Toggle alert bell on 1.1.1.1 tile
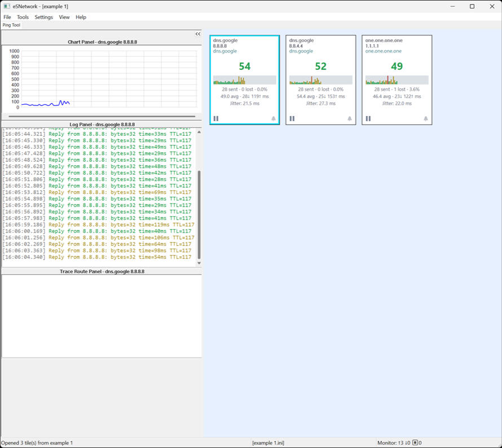The width and height of the screenshot is (502, 448). (x=426, y=119)
